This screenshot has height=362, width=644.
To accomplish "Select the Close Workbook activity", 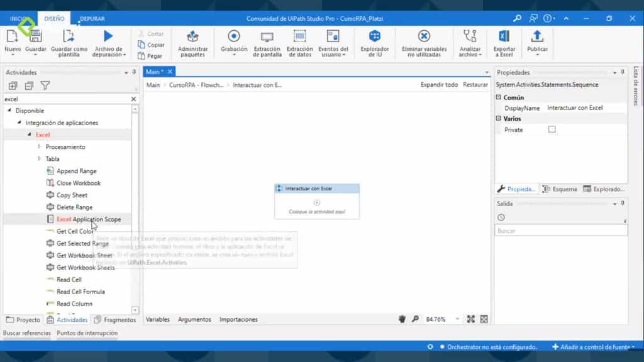I will click(79, 183).
